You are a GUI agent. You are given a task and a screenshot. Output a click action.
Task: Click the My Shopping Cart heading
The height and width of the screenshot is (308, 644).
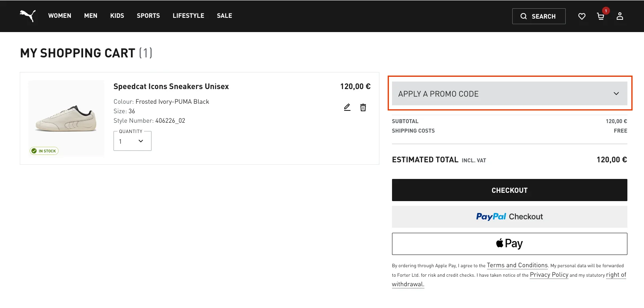coord(86,53)
